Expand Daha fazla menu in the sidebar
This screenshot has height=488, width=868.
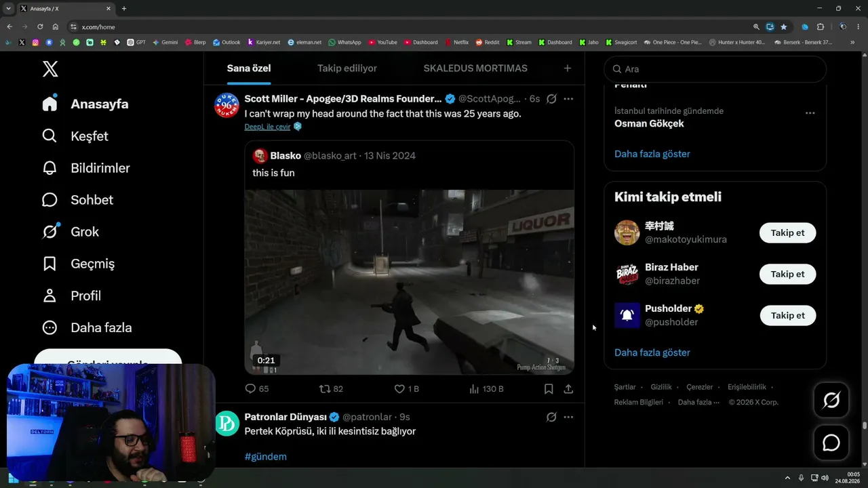pyautogui.click(x=87, y=327)
